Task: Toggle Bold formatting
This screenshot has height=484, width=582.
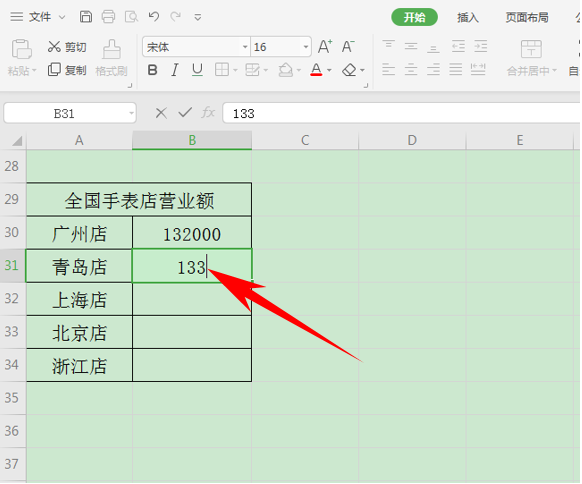Action: click(x=152, y=70)
